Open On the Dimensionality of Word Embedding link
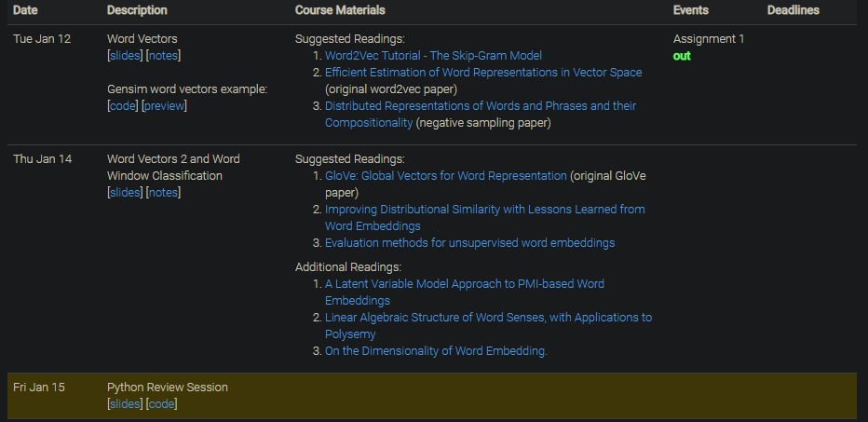868x422 pixels. pyautogui.click(x=436, y=351)
